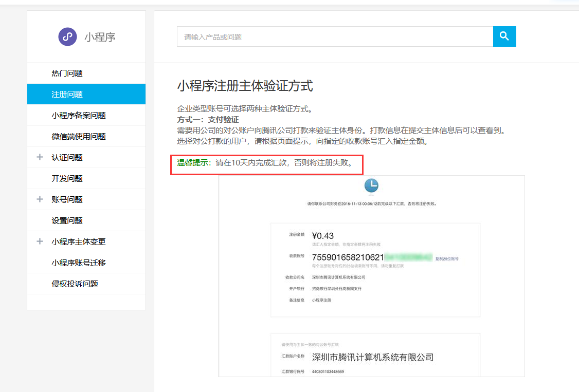The image size is (579, 392).
Task: Open the 热门问题 menu item
Action: click(86, 73)
